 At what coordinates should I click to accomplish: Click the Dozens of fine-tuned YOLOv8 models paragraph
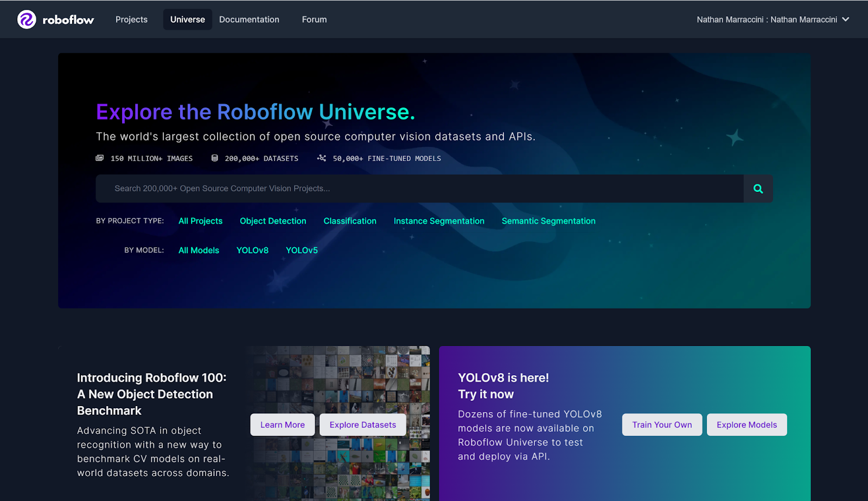coord(530,435)
